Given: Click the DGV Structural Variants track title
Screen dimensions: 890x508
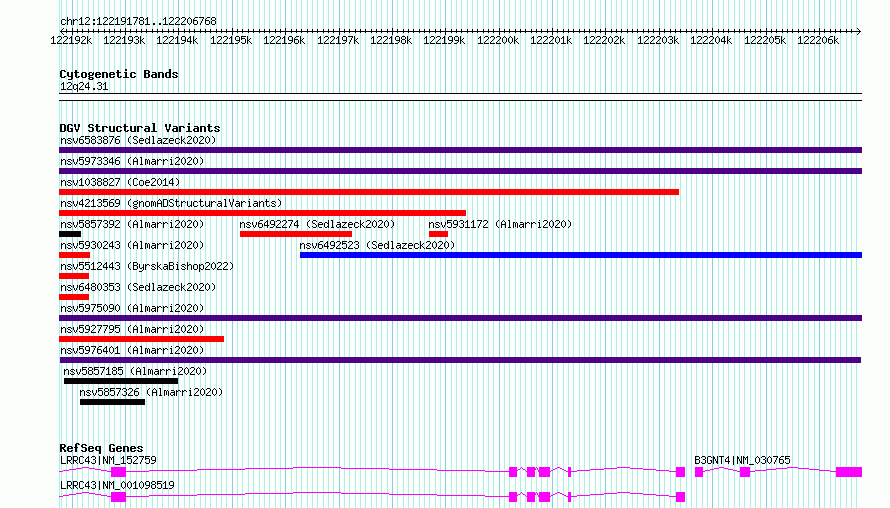Looking at the screenshot, I should 140,128.
